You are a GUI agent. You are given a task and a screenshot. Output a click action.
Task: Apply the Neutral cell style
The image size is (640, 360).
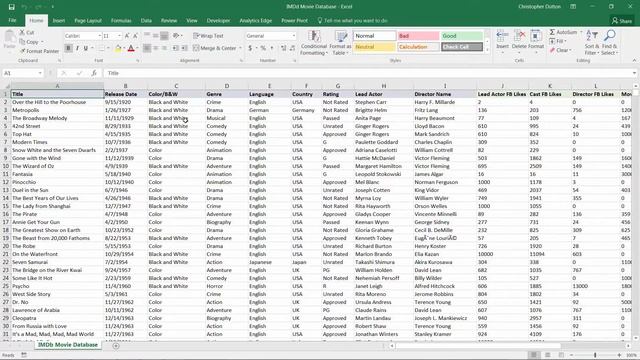[x=374, y=47]
